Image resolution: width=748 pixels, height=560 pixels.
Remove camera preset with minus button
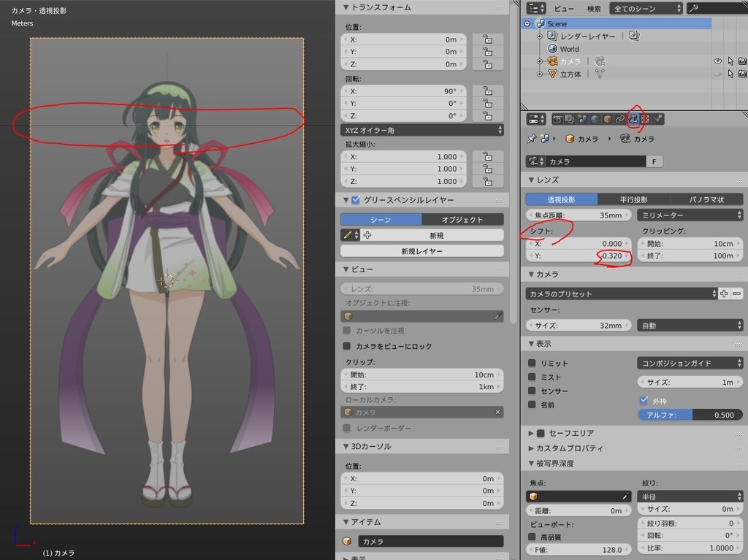click(x=737, y=294)
